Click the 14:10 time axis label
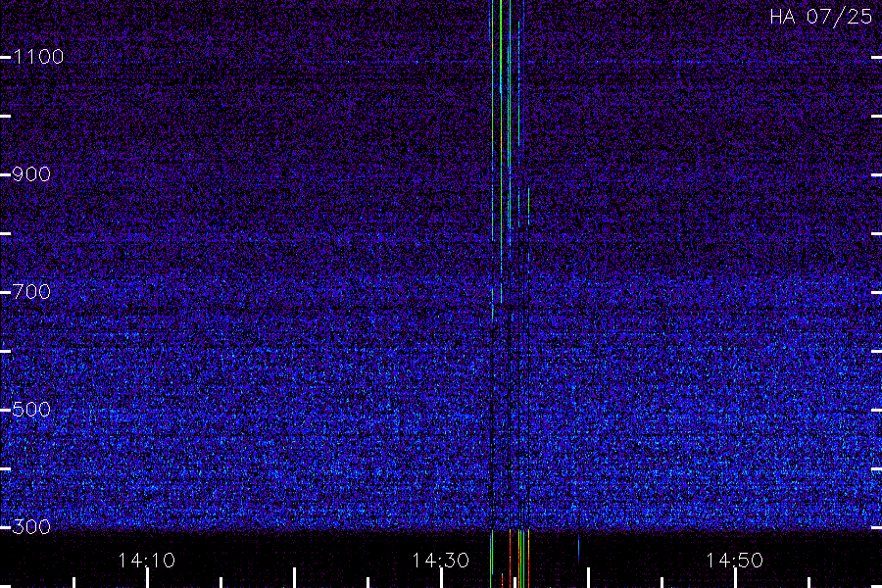The height and width of the screenshot is (588, 882). pos(147,561)
